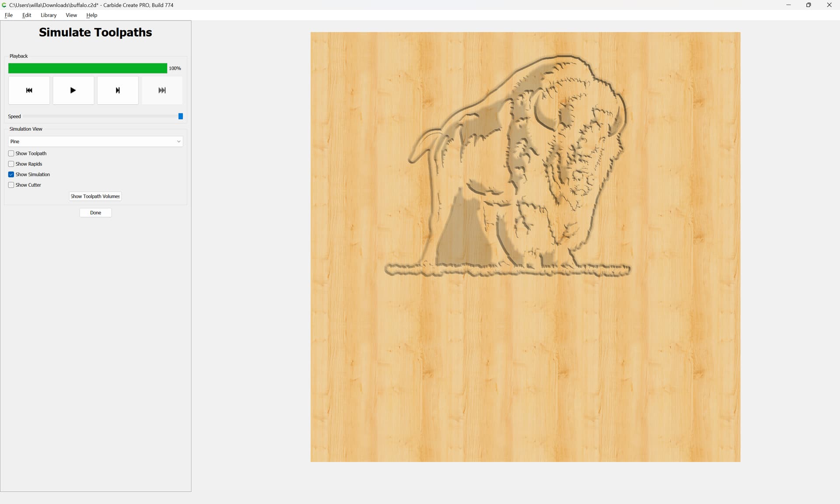
Task: Open the Library menu
Action: click(x=49, y=15)
